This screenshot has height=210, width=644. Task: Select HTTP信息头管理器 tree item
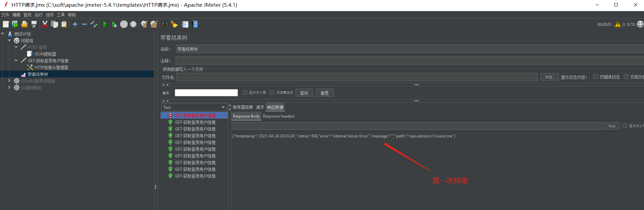[51, 67]
